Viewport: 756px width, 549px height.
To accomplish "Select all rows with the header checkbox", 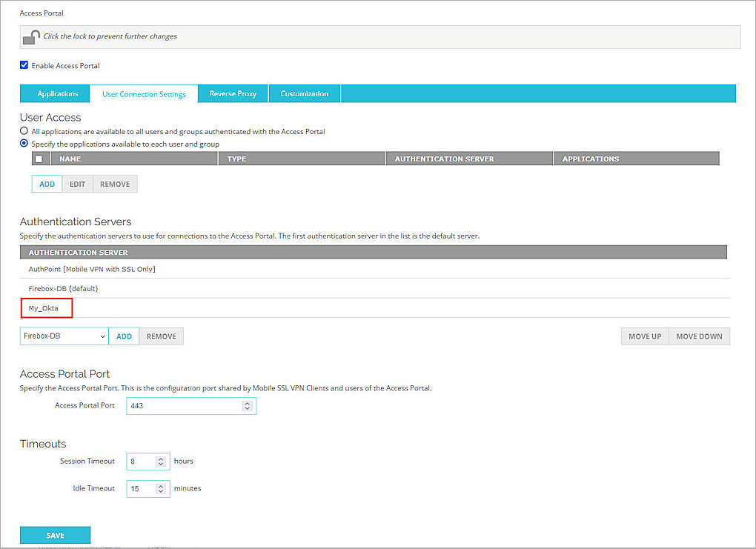I will [x=39, y=158].
